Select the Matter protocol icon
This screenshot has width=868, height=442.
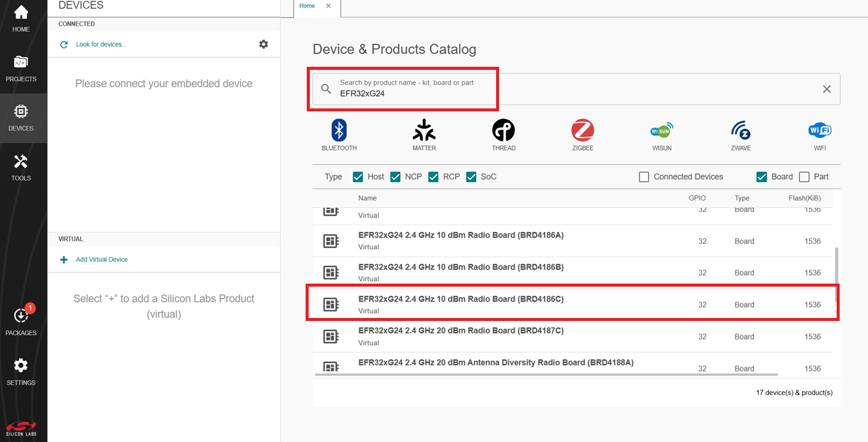tap(424, 131)
